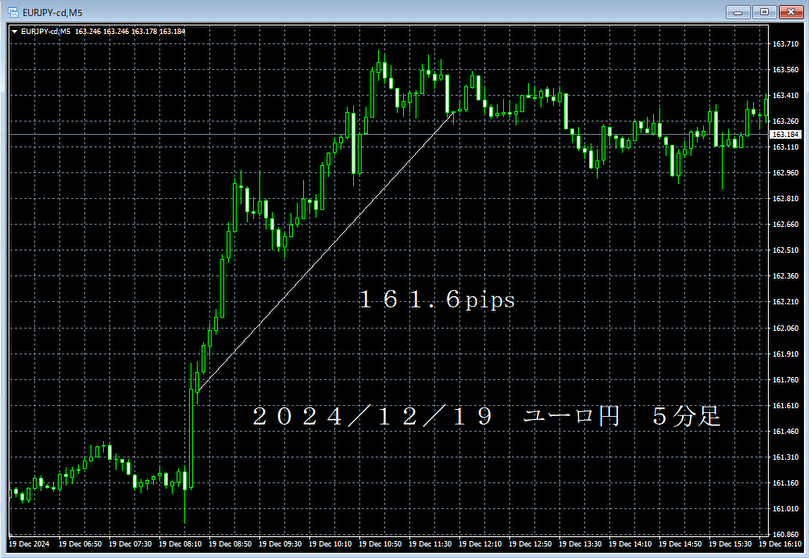Click the current price label 163.184
The image size is (809, 558).
point(786,134)
